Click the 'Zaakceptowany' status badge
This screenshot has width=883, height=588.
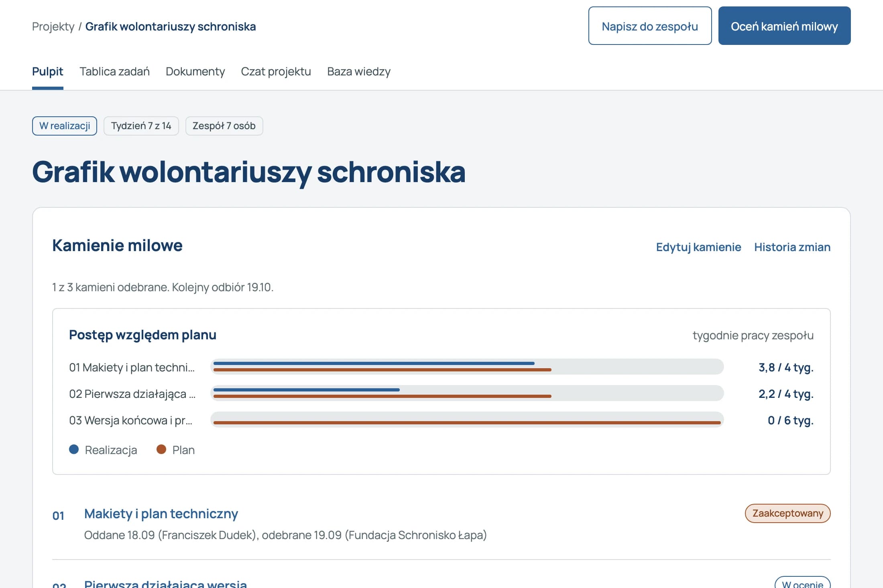click(x=787, y=513)
